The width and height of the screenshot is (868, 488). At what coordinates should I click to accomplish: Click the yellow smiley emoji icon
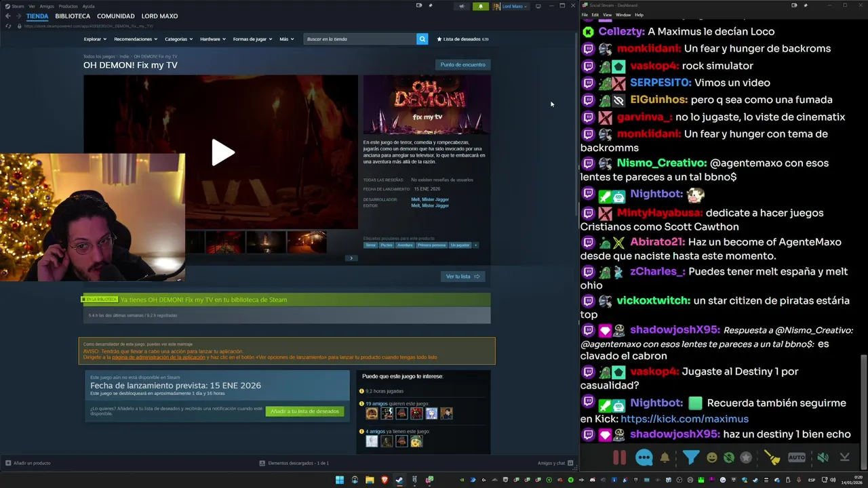(x=711, y=457)
